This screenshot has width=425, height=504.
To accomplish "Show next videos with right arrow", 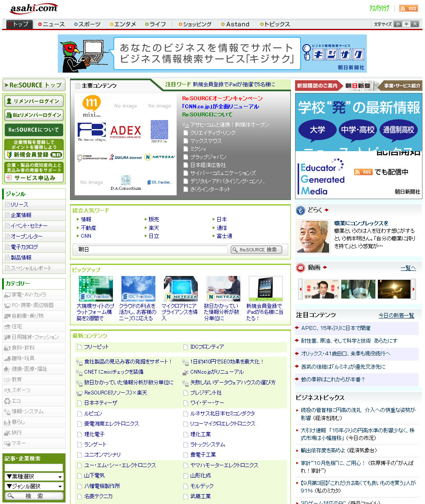I will point(414,289).
